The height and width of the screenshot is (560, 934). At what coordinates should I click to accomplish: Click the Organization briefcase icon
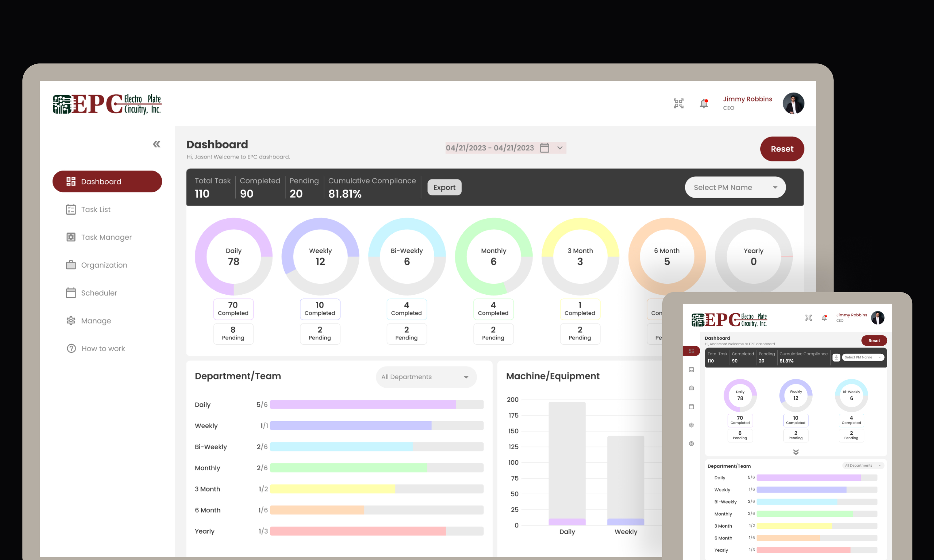pyautogui.click(x=71, y=265)
